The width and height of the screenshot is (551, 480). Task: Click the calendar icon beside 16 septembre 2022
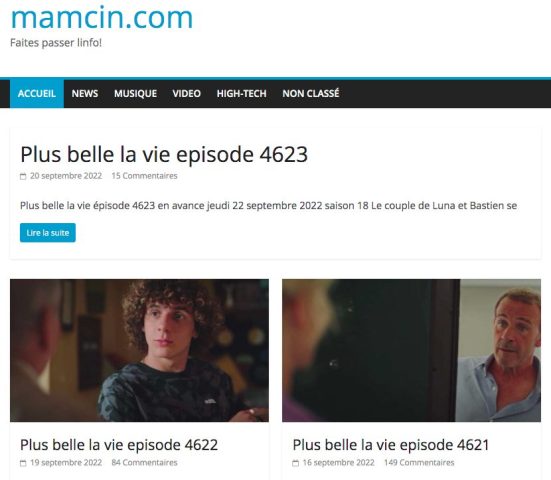tap(296, 463)
